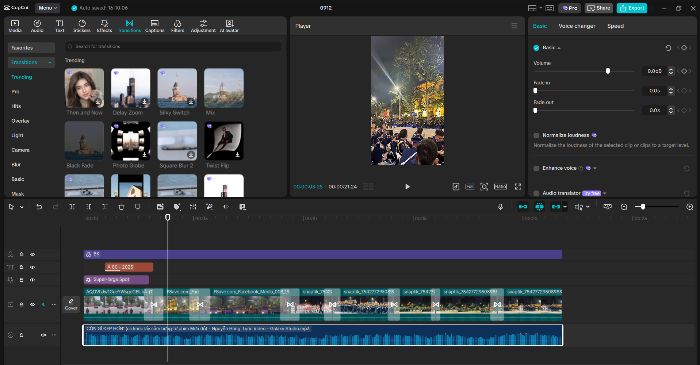Image resolution: width=700 pixels, height=365 pixels.
Task: Click the Redo arrow in timeline toolbar
Action: point(55,207)
